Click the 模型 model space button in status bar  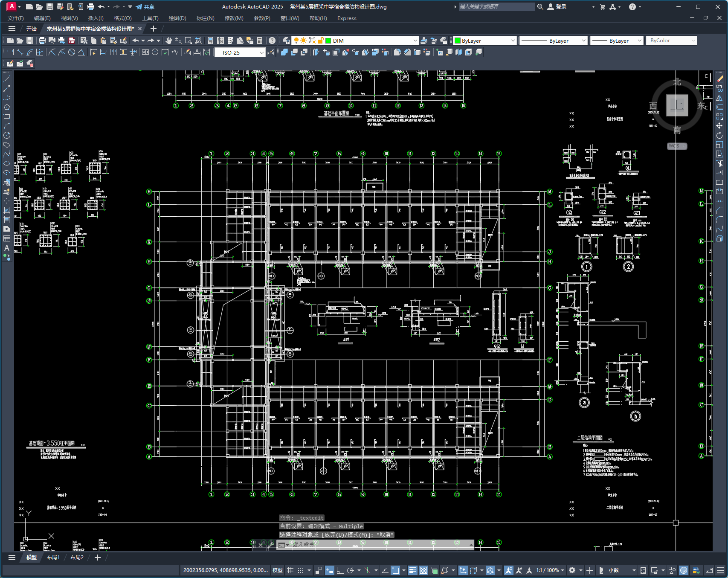(x=278, y=570)
